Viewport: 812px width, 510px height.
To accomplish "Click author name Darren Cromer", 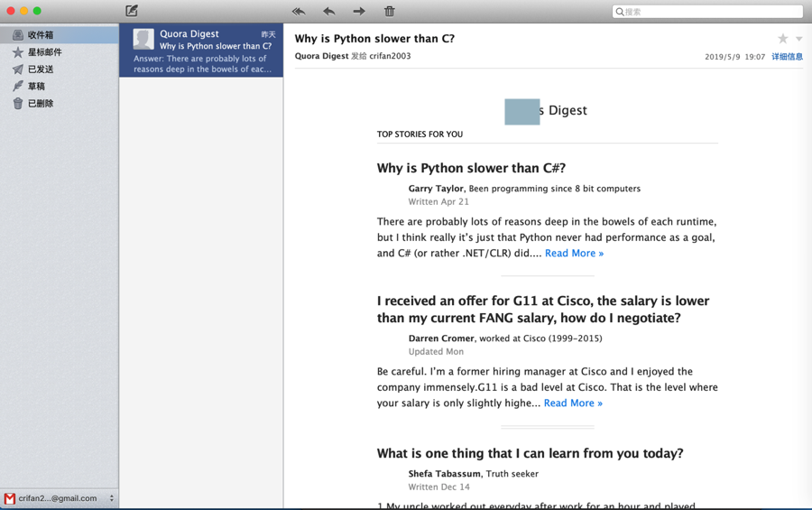I will (x=441, y=338).
